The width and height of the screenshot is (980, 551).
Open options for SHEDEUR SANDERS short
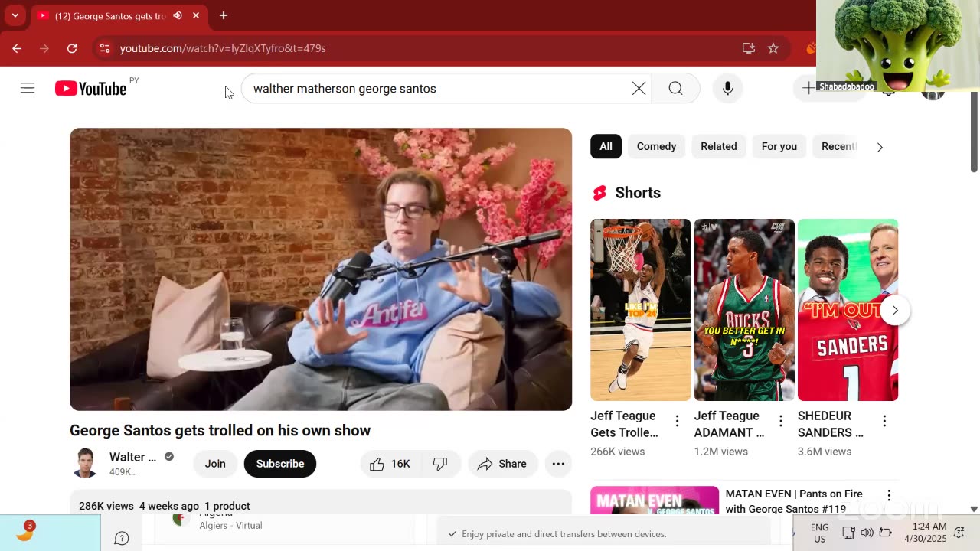click(x=884, y=421)
